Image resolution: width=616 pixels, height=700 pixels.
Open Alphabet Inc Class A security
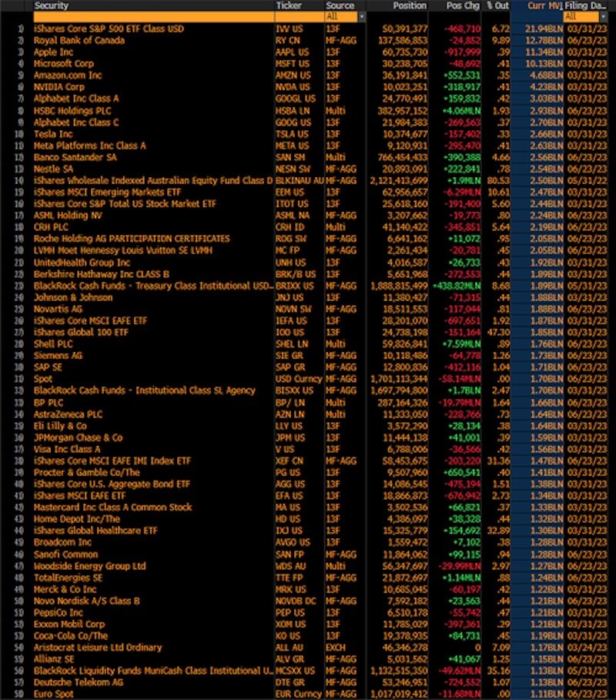tap(76, 99)
